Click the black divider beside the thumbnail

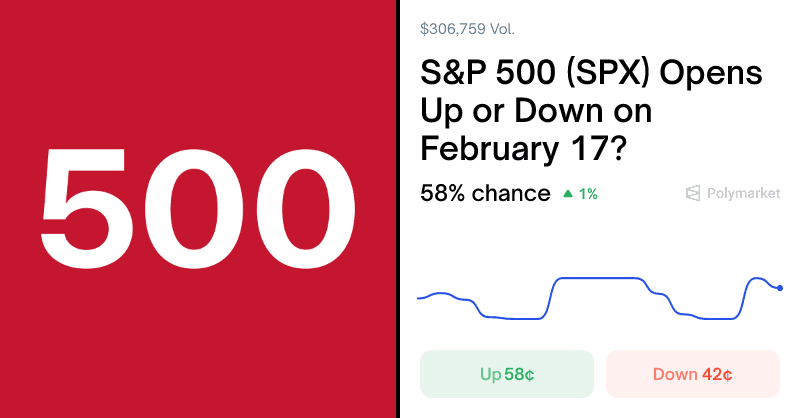click(x=400, y=208)
